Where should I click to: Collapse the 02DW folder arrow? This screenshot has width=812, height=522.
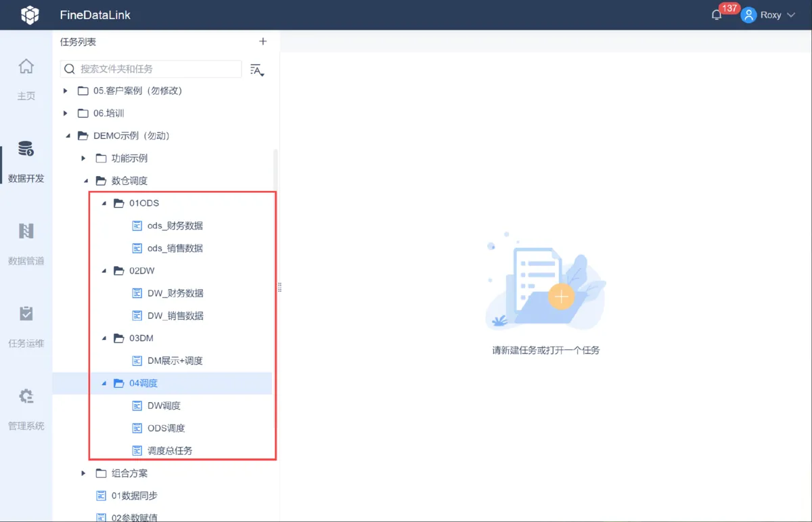[x=104, y=271]
